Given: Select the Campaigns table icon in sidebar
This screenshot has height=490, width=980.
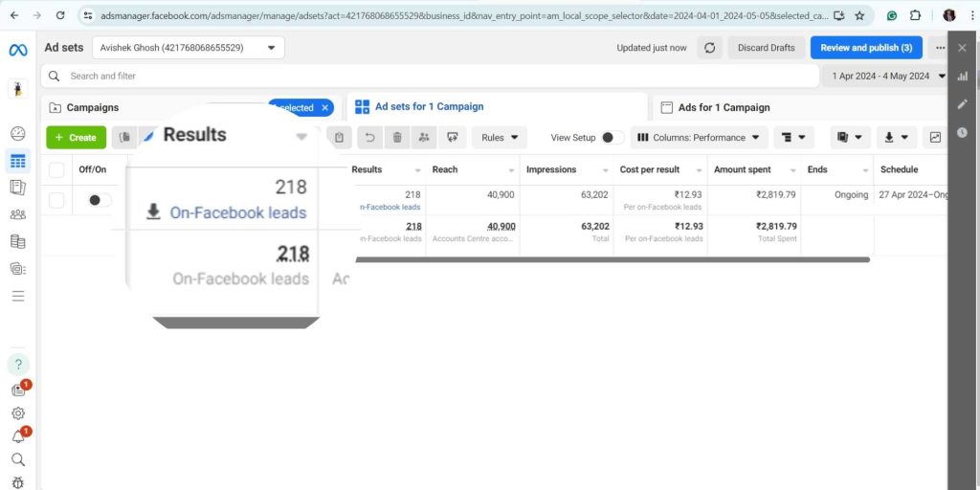Looking at the screenshot, I should (18, 161).
